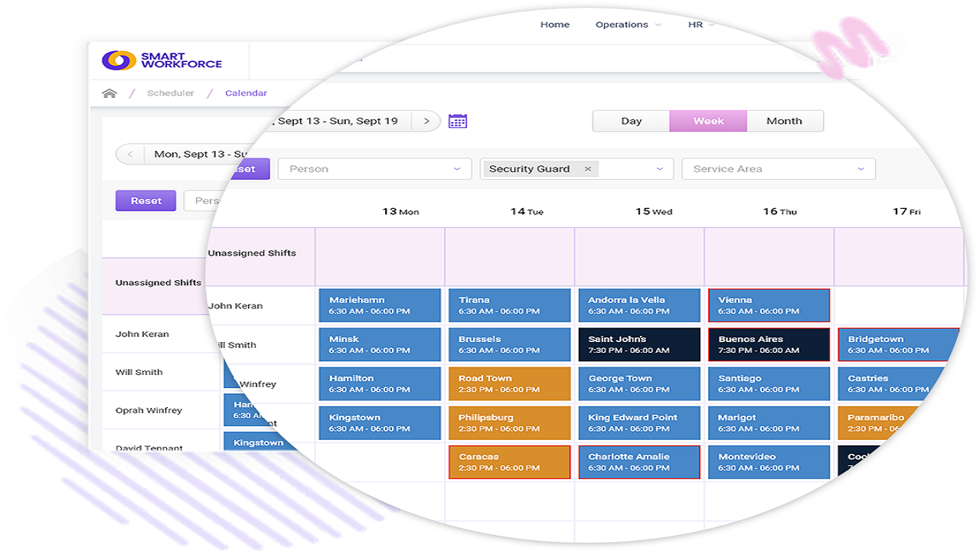
Task: Click the Scheduler breadcrumb link
Action: pyautogui.click(x=170, y=93)
